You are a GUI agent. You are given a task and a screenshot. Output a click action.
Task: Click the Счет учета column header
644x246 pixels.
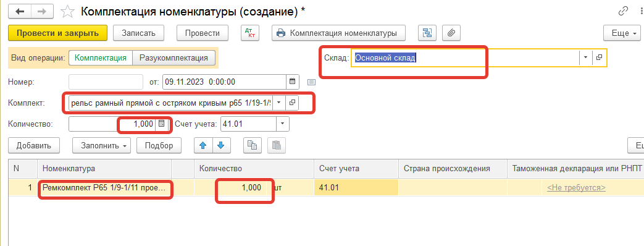pyautogui.click(x=356, y=169)
